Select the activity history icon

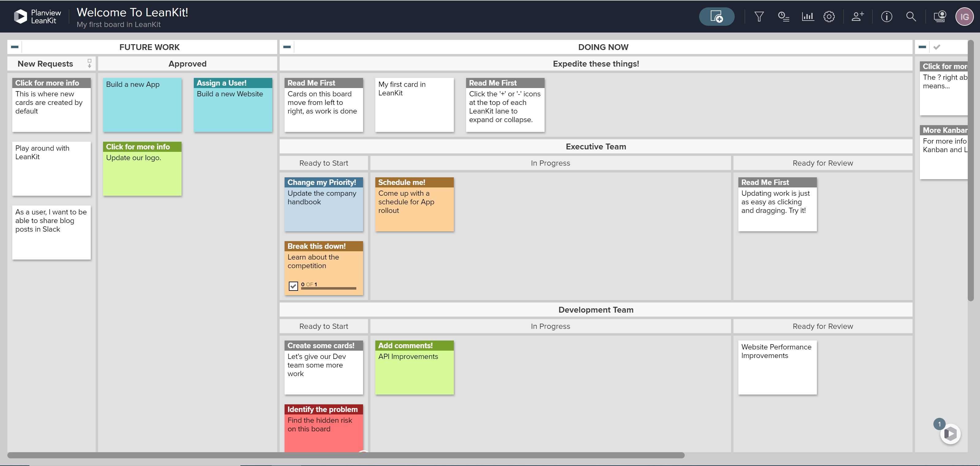[x=783, y=16]
